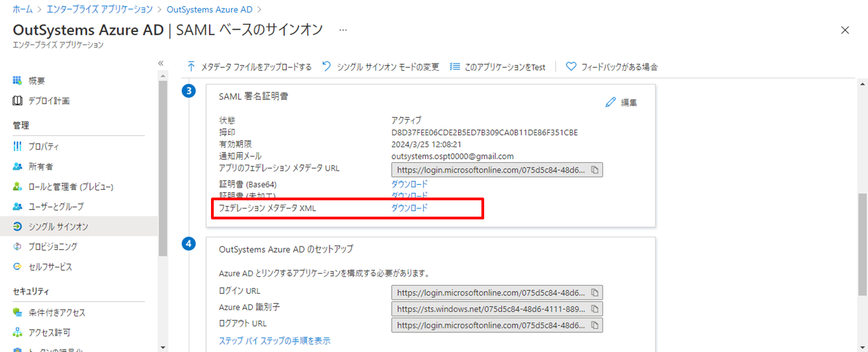Copy the Azure AD identifier value
The image size is (868, 352).
(595, 309)
